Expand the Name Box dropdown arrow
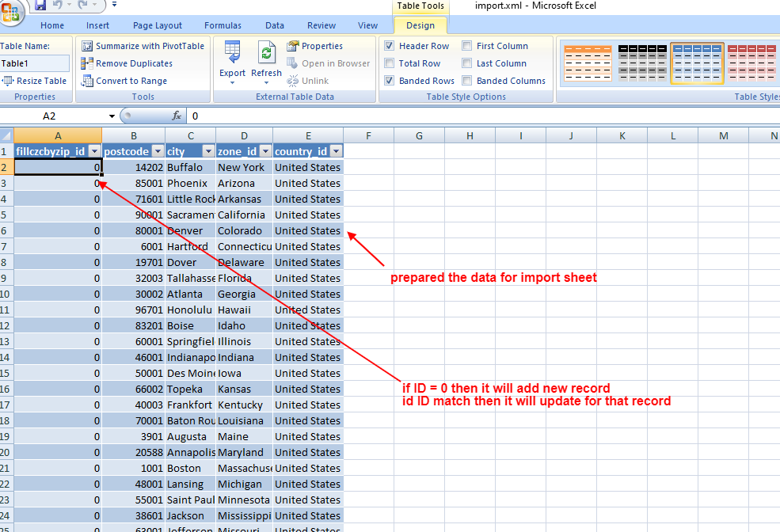This screenshot has width=780, height=532. [x=112, y=116]
